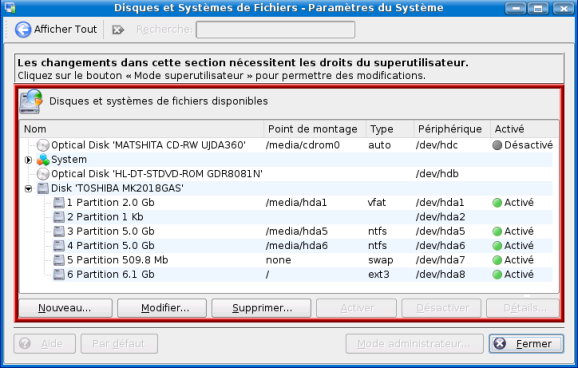Viewport: 578px width, 368px height.
Task: Click the Nouveau... button
Action: click(65, 308)
